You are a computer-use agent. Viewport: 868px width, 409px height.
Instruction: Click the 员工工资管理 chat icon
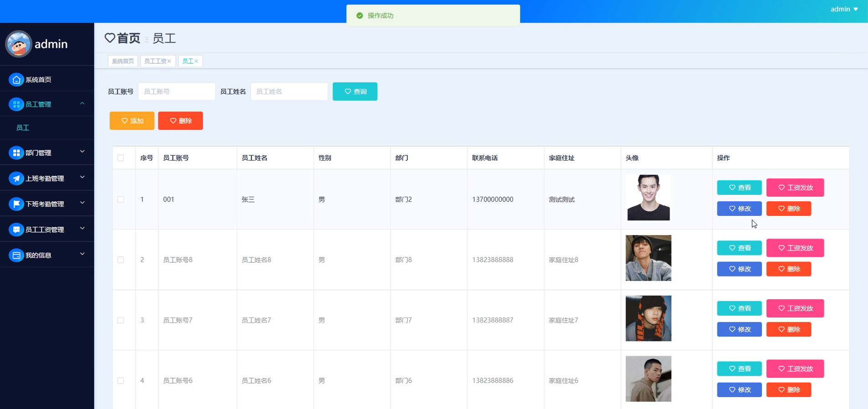coord(16,230)
